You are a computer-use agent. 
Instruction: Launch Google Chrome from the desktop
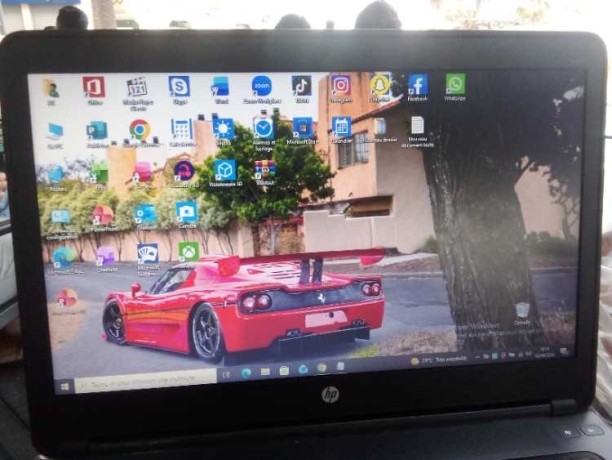140,134
